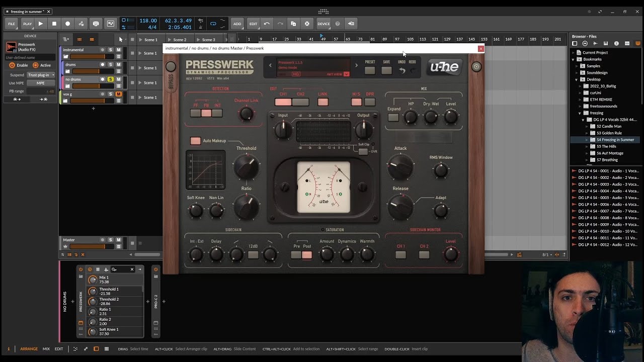
Task: Open the PLAY menu
Action: pos(27,24)
